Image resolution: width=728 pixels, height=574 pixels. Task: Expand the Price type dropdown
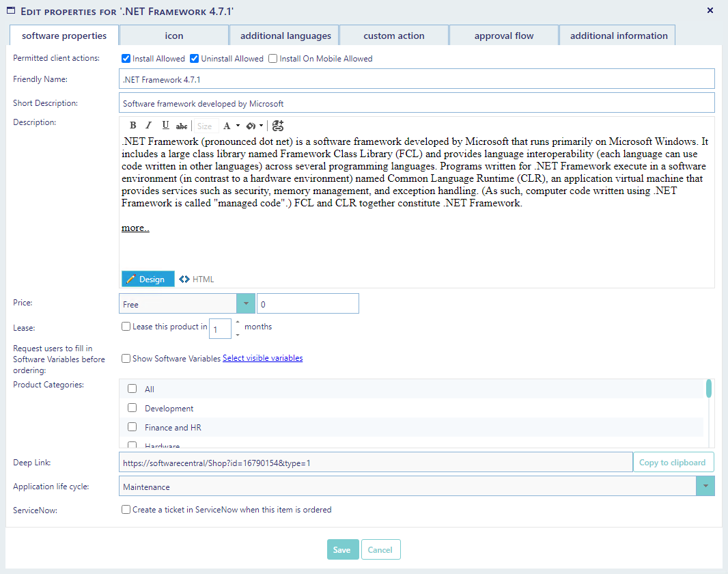(x=245, y=304)
